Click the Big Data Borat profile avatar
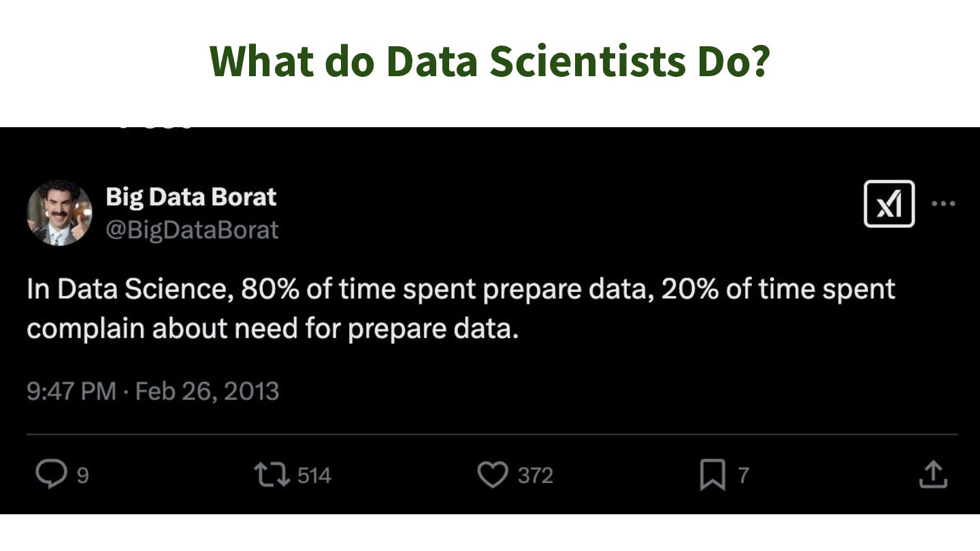The image size is (980, 551). [59, 213]
